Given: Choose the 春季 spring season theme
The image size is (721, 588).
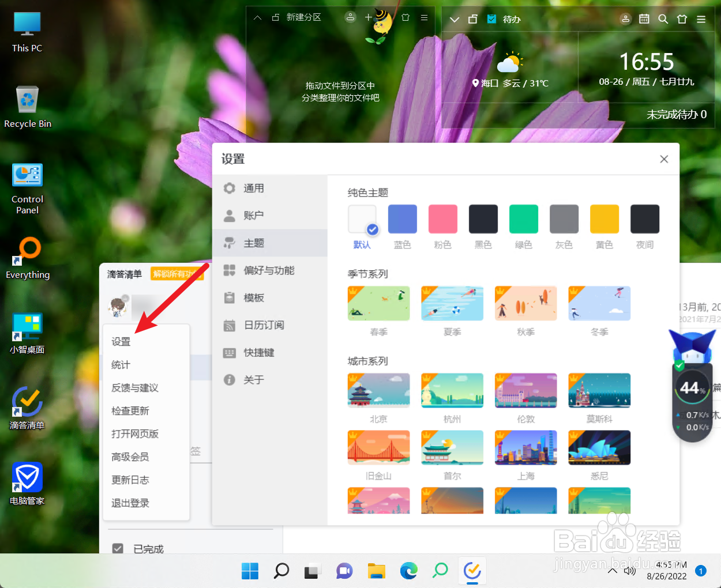Looking at the screenshot, I should (379, 303).
